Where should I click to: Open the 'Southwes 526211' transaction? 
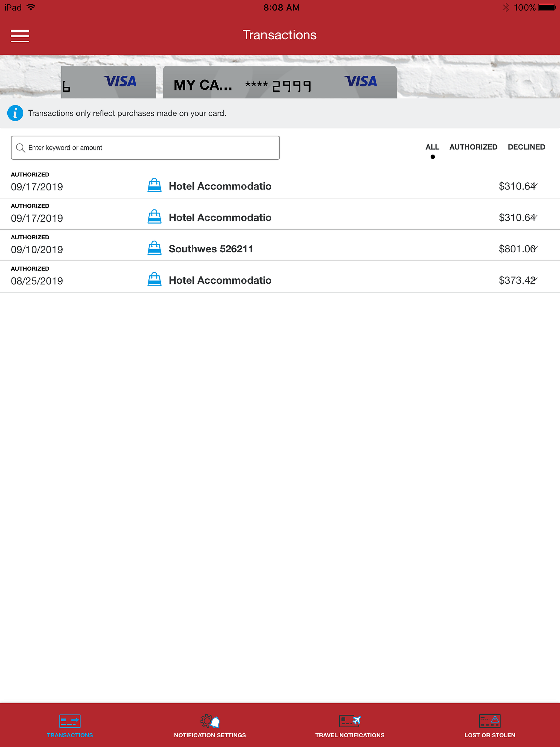(x=211, y=249)
